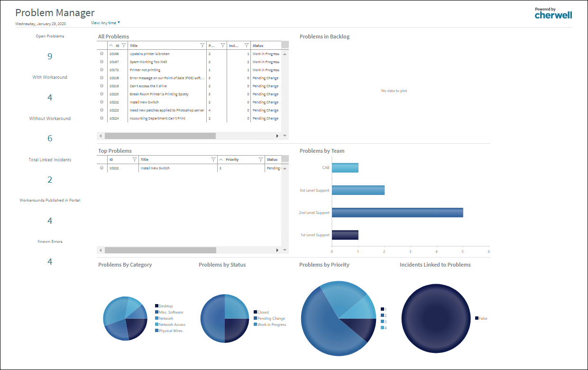The image size is (588, 370).
Task: Open With Workaround count 4
Action: click(50, 98)
